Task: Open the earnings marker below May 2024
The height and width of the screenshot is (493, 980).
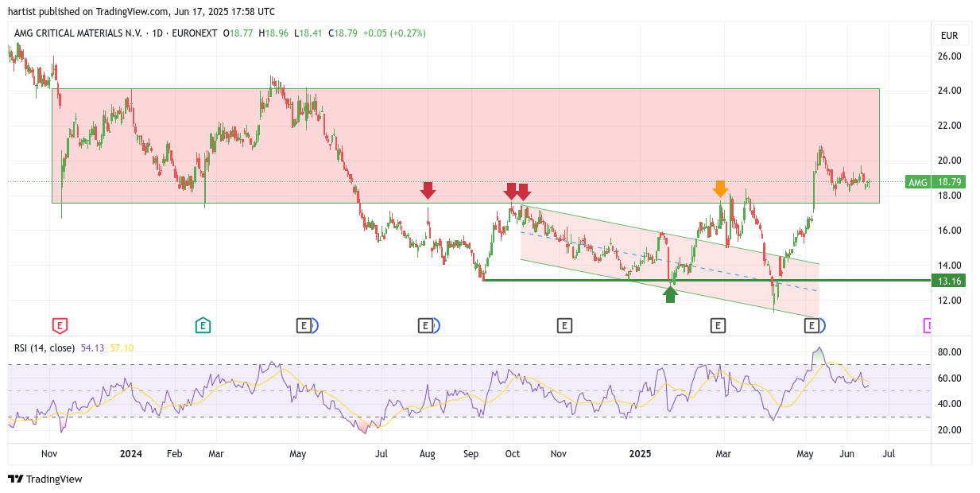Action: [x=304, y=325]
